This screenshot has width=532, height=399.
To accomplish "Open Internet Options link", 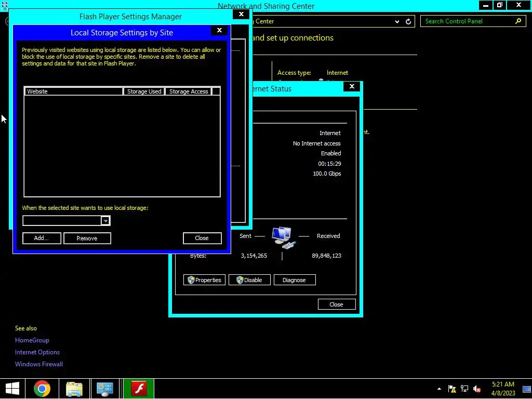I will point(37,352).
